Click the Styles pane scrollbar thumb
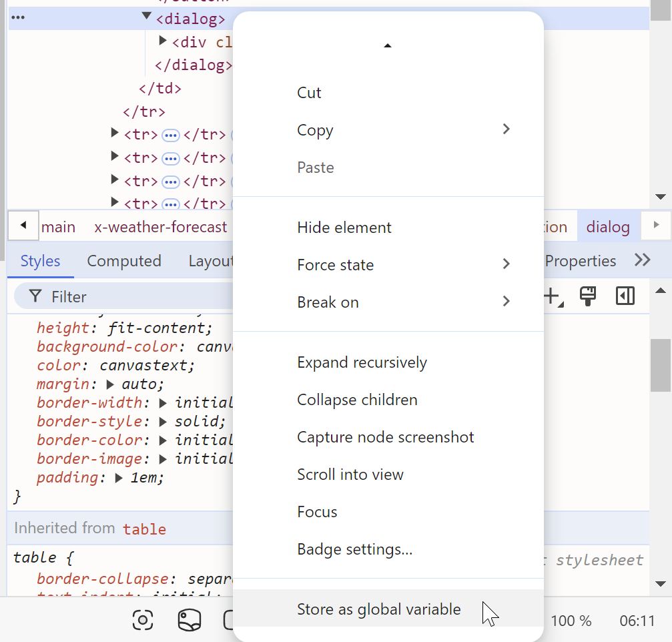 click(x=661, y=365)
